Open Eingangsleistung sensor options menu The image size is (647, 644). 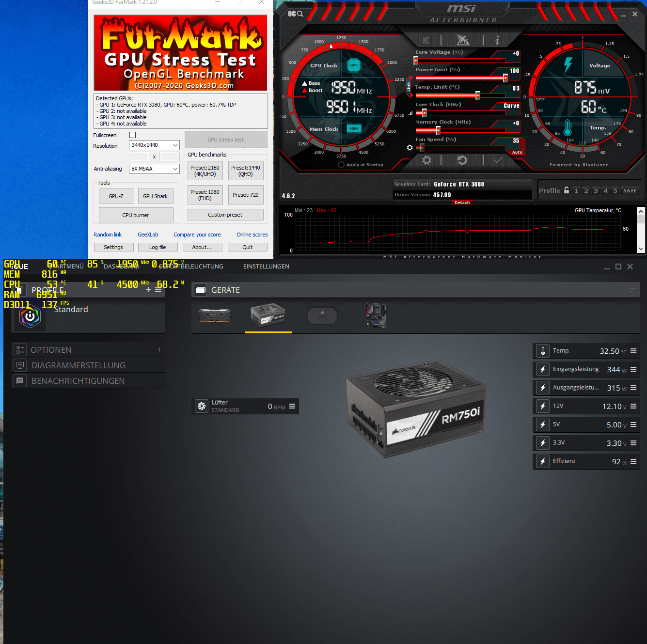(x=633, y=369)
